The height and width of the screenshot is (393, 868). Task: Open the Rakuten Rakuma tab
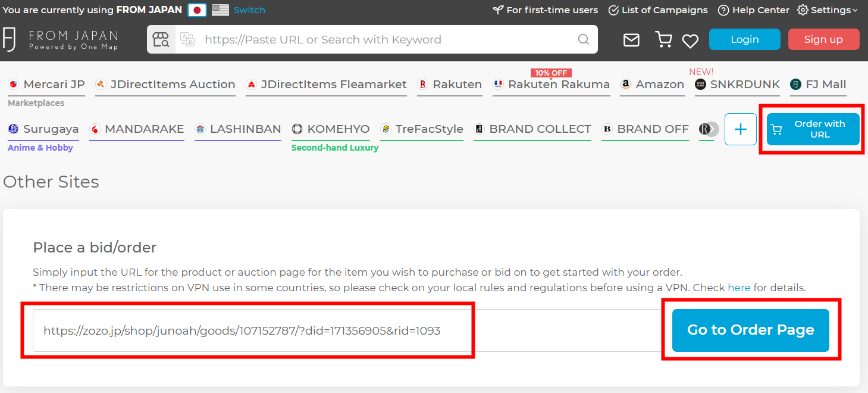click(551, 85)
